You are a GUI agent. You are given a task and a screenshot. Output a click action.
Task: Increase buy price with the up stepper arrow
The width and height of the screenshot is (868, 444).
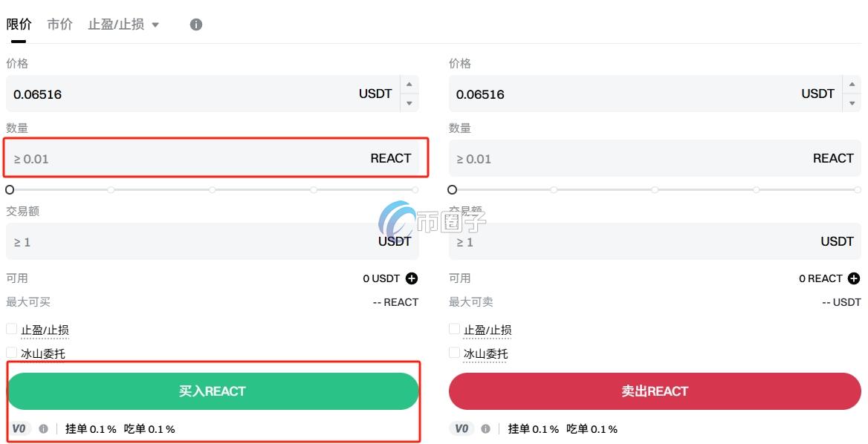point(409,85)
